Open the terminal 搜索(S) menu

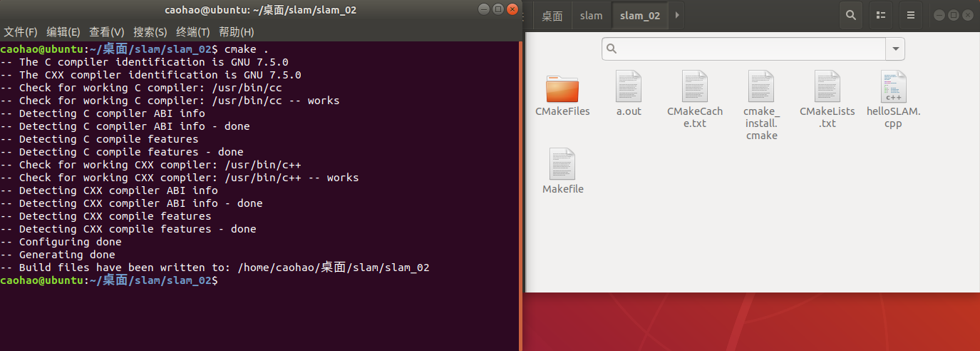150,32
